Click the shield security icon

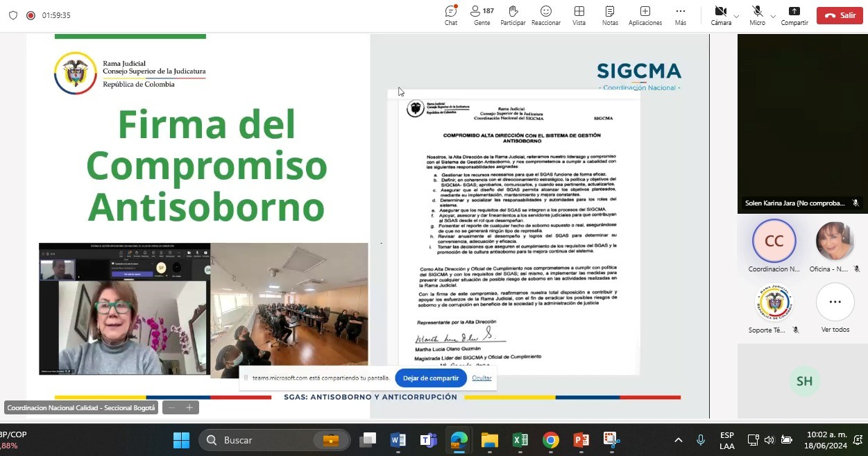[13, 15]
